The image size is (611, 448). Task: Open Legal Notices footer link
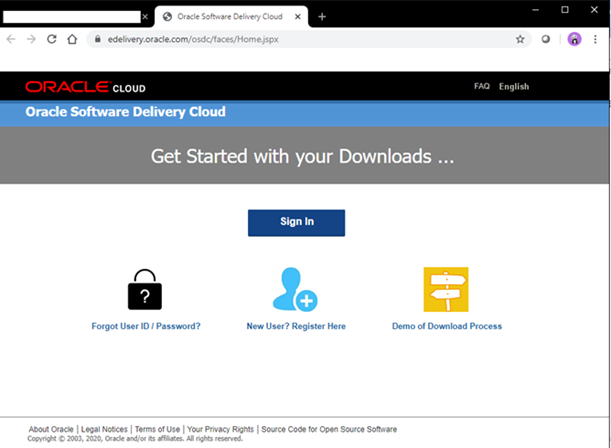pos(104,429)
